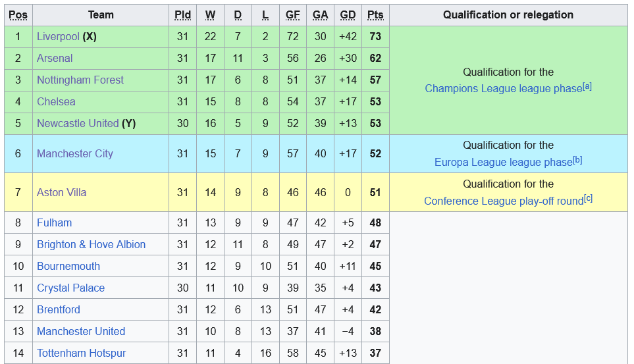Follow the Manchester United link
This screenshot has width=634, height=364.
click(81, 332)
